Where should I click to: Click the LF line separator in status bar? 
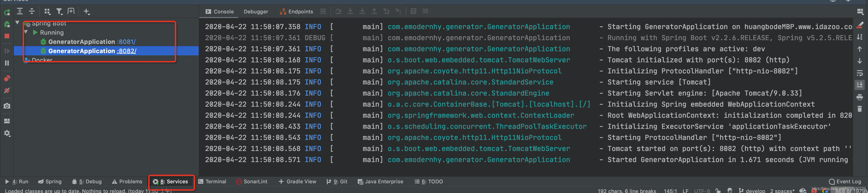coord(685,191)
